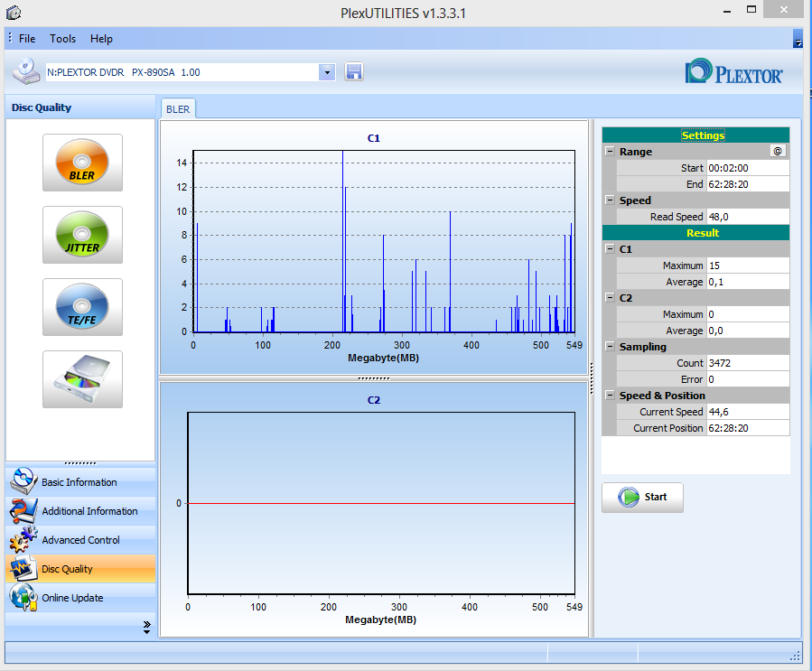Image resolution: width=812 pixels, height=671 pixels.
Task: Click the Settings header
Action: click(x=695, y=135)
